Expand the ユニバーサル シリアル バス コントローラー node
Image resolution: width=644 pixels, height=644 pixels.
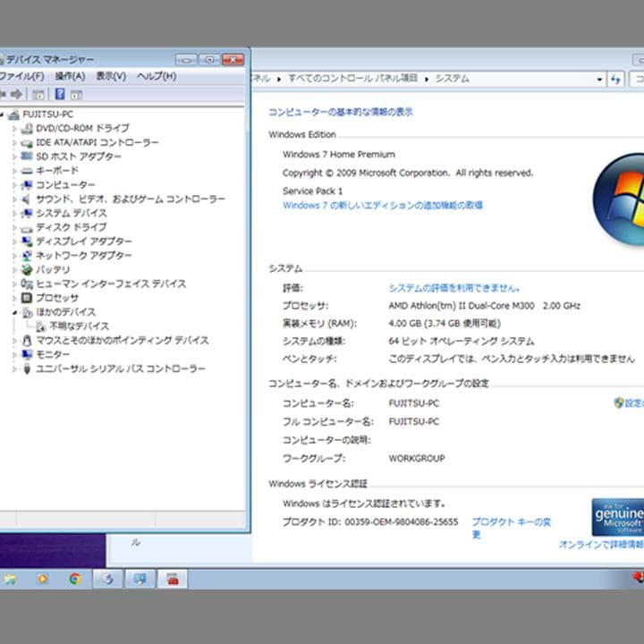pyautogui.click(x=14, y=369)
